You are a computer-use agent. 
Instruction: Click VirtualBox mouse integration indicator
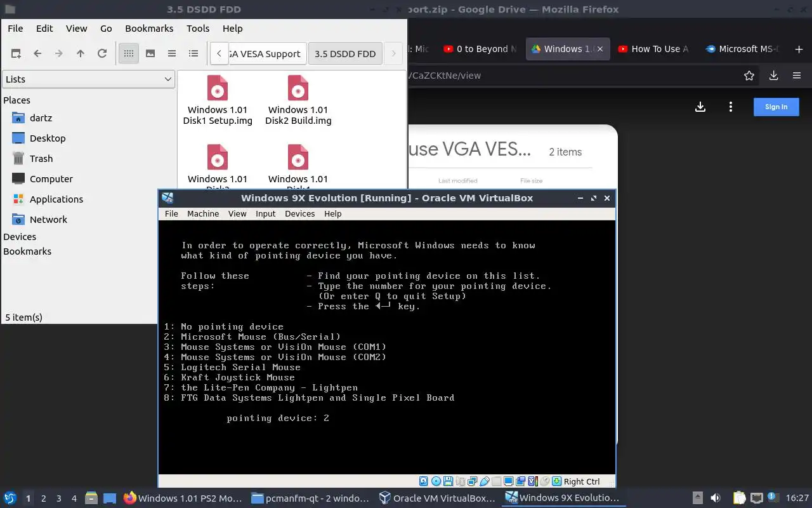pos(544,481)
